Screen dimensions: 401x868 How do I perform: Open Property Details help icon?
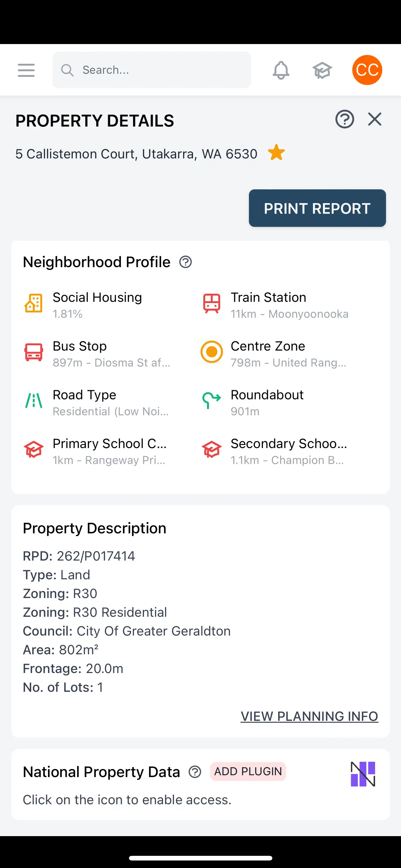click(x=344, y=119)
